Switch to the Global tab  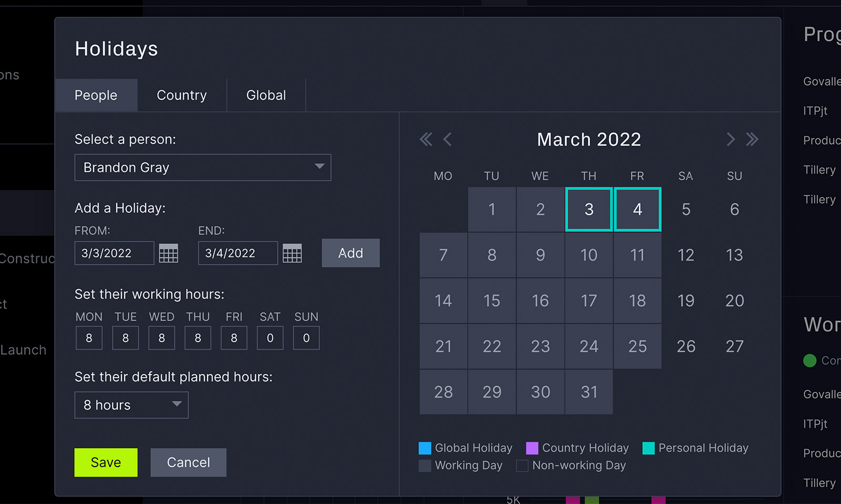[x=266, y=95]
